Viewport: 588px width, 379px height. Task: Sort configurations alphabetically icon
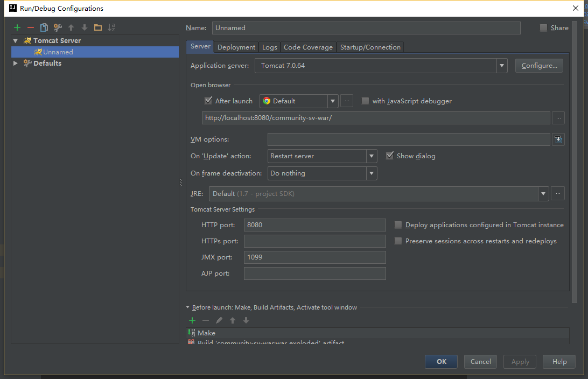(111, 27)
